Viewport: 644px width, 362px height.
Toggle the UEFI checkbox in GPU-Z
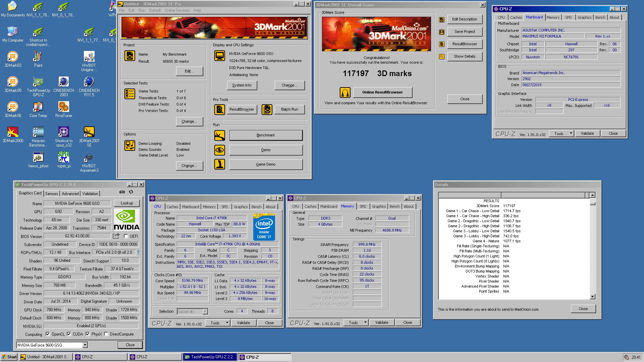point(126,236)
